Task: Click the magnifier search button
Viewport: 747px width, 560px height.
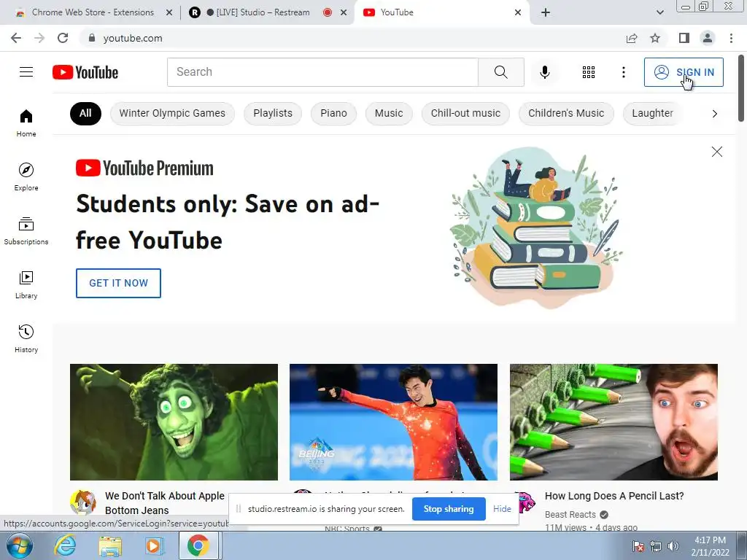Action: pos(500,72)
